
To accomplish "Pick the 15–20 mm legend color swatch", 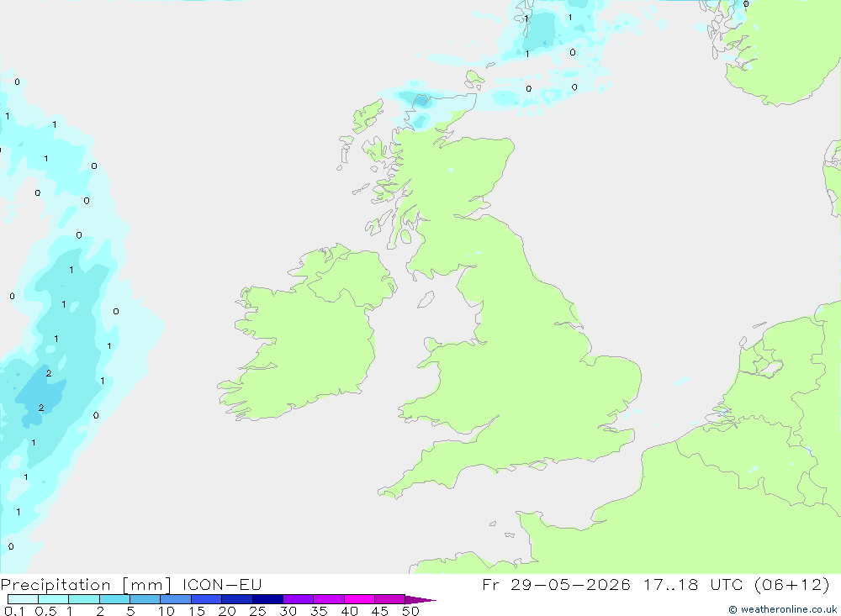I will [207, 599].
